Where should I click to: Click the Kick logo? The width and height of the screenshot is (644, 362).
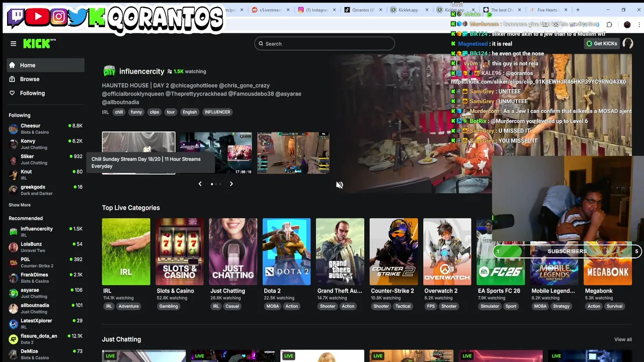(39, 44)
